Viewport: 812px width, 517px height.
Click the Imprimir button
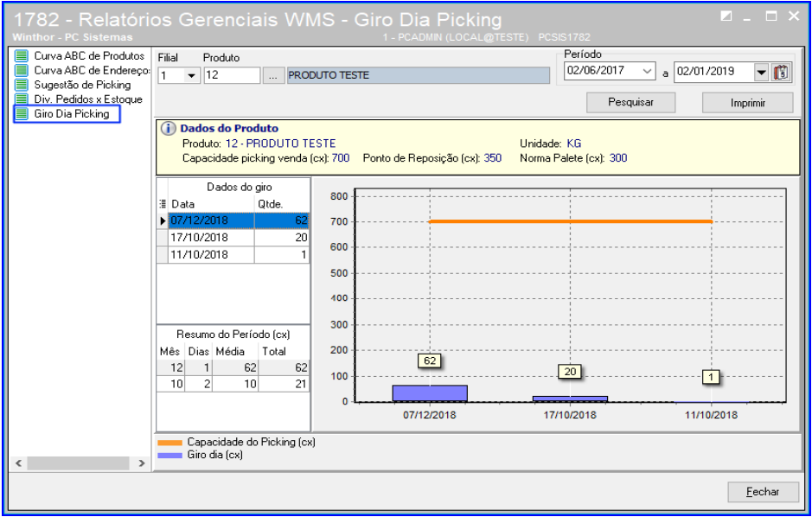point(747,103)
